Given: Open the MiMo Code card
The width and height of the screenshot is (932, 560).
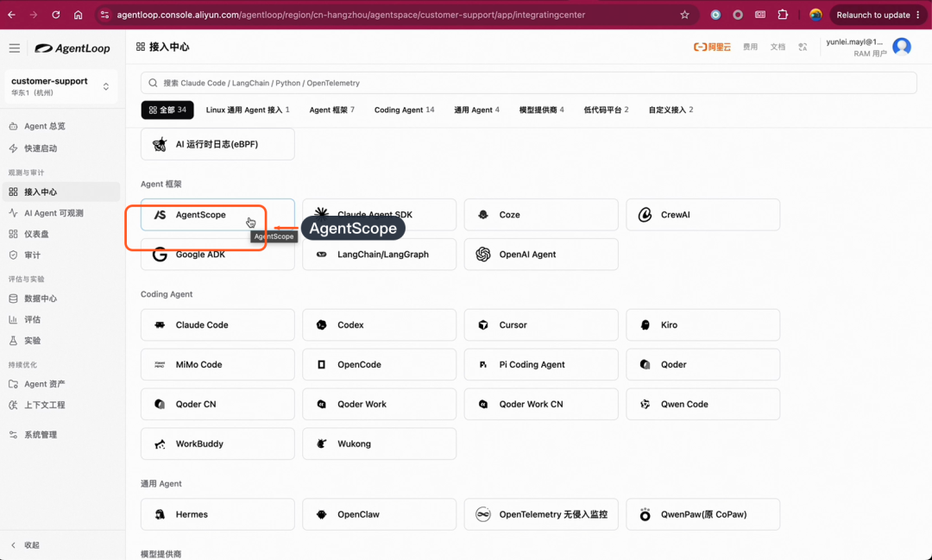Looking at the screenshot, I should click(x=217, y=364).
